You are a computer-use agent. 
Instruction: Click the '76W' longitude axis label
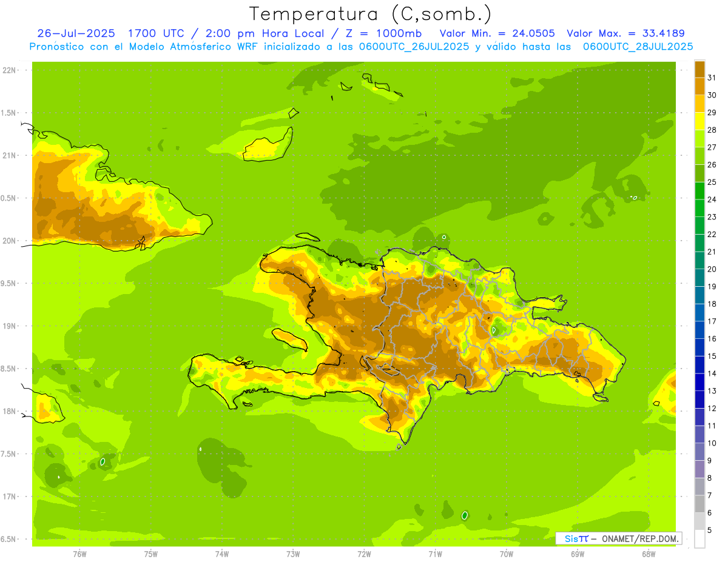79,554
